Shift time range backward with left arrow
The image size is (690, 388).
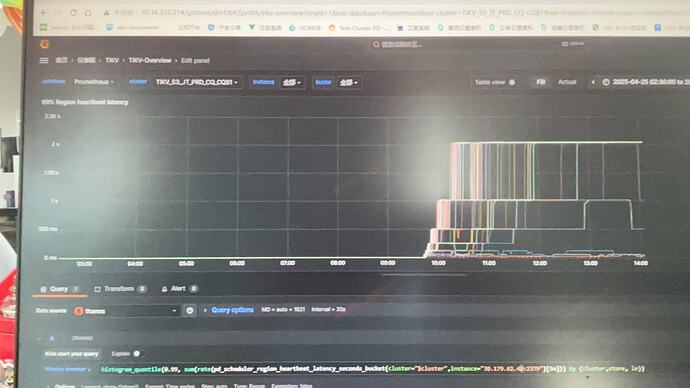(593, 82)
